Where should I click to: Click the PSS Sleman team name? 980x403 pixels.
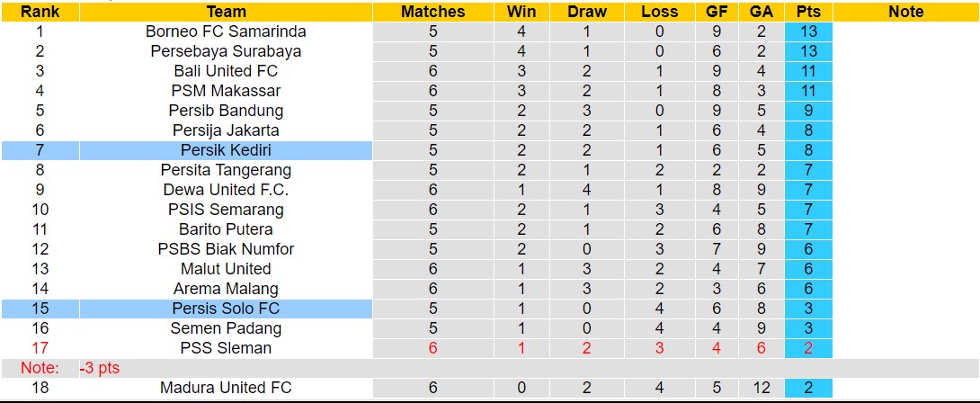tap(226, 348)
